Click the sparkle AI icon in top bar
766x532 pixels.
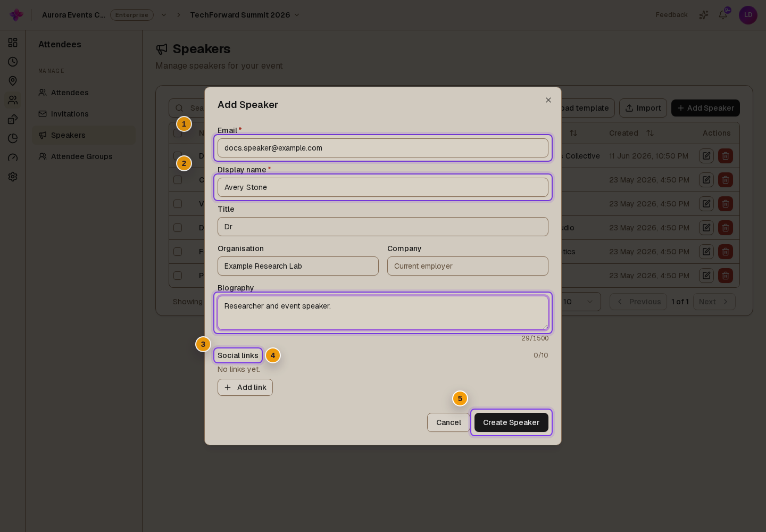click(x=704, y=15)
